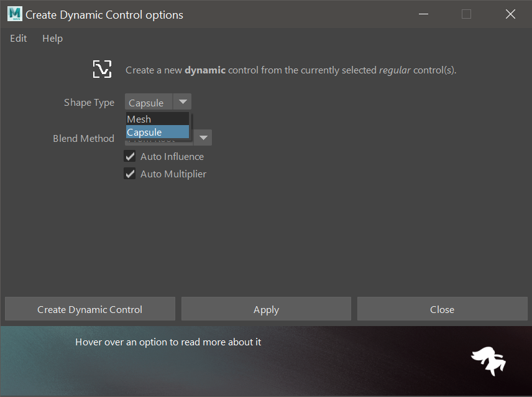The width and height of the screenshot is (532, 397).
Task: Minimize the Create Dynamic Control options window
Action: click(423, 14)
